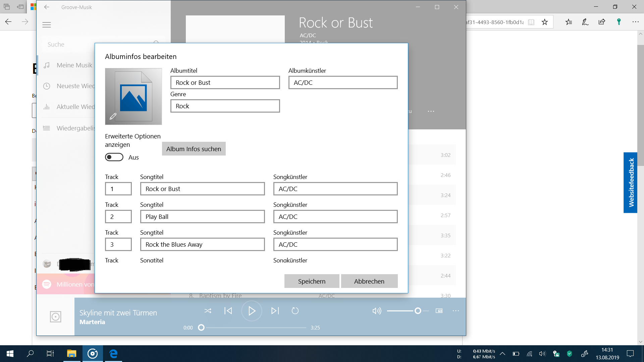Edit the album cover art thumbnail
Screen dimensions: 644x362
coord(133,97)
